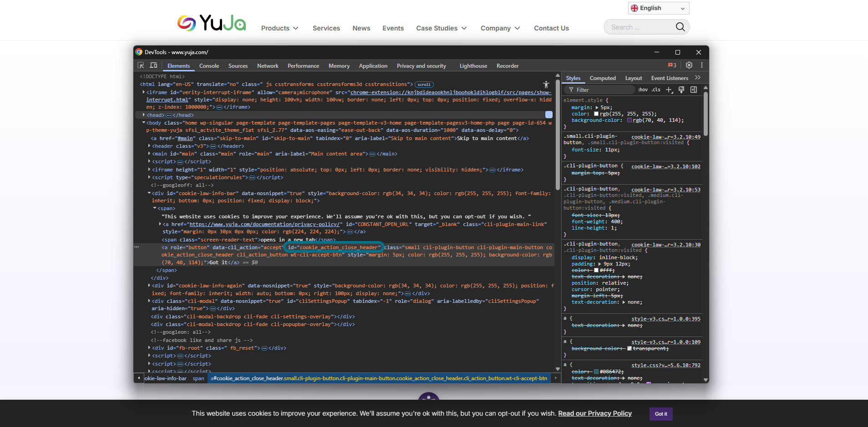The image size is (868, 427).
Task: Click the white color swatch in element.style
Action: [x=596, y=114]
